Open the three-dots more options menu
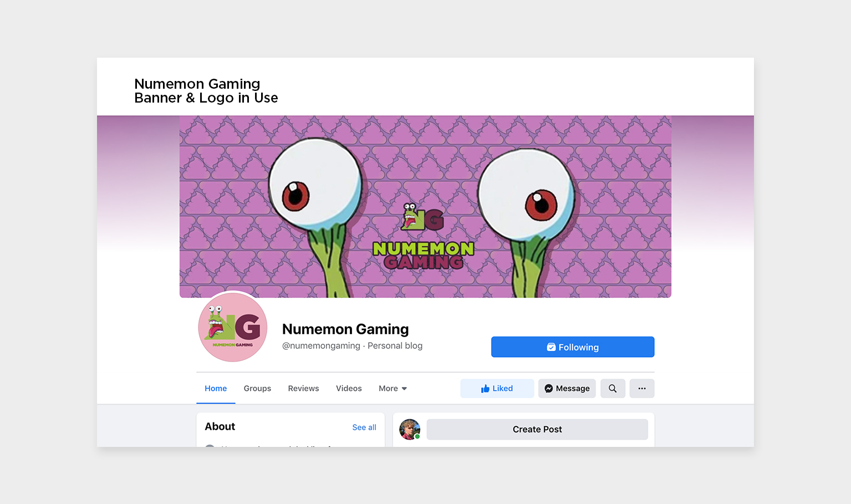Viewport: 851px width, 504px height. click(x=642, y=389)
